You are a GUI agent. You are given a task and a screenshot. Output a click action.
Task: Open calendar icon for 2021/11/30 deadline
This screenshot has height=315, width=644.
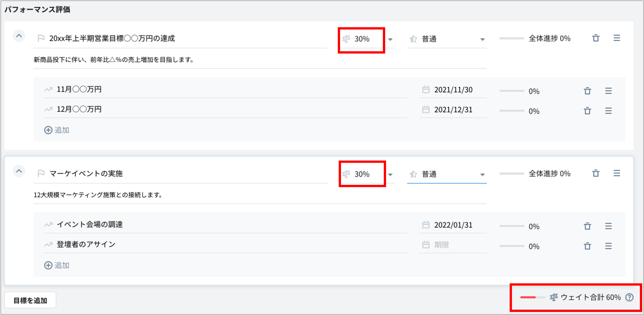[x=426, y=90]
